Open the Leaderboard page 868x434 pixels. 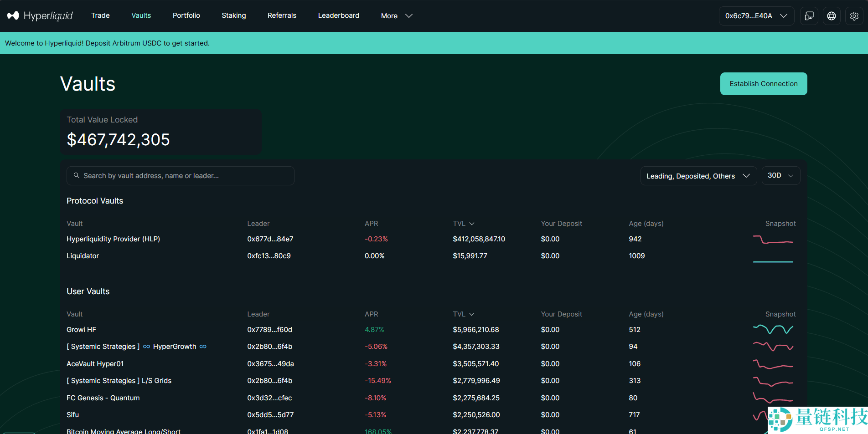point(338,15)
